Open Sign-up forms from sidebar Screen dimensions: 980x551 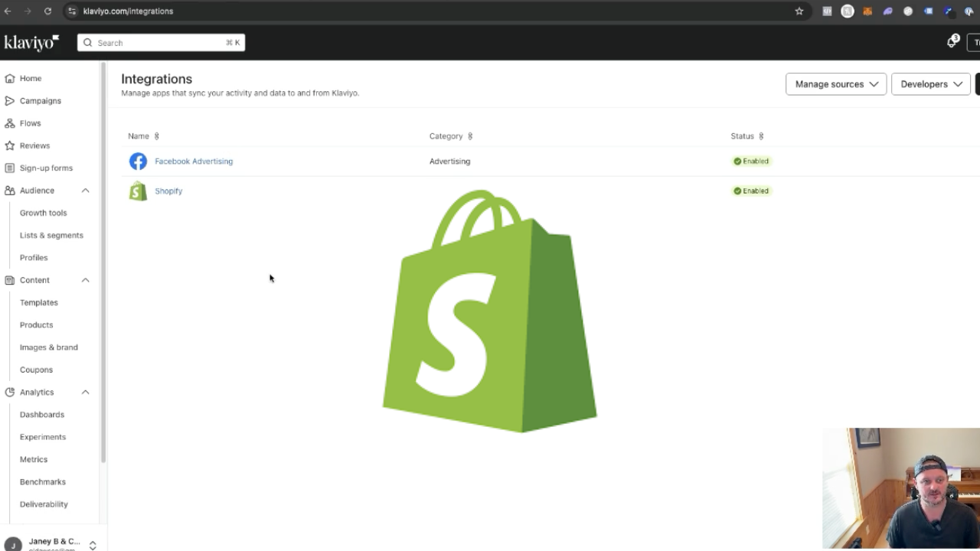coord(46,168)
